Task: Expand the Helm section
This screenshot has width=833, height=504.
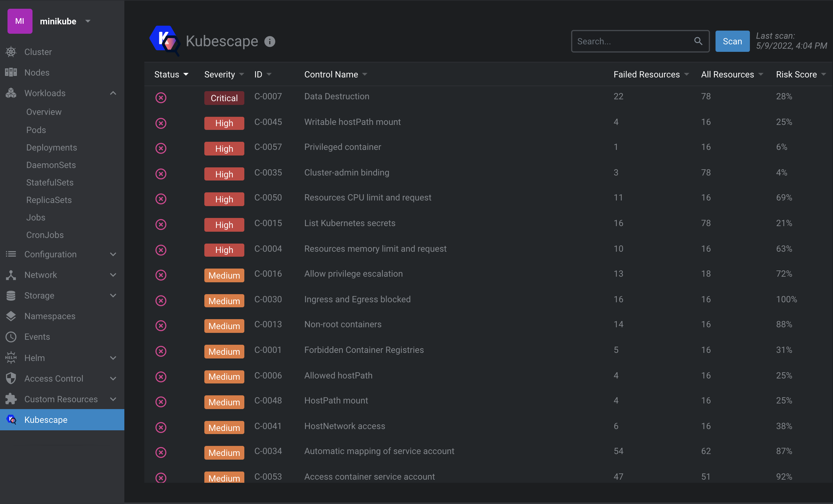Action: [113, 358]
